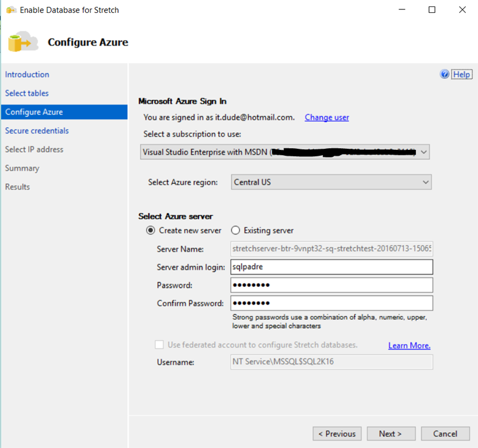Click the blue Help question mark icon
478x448 pixels.
point(445,75)
